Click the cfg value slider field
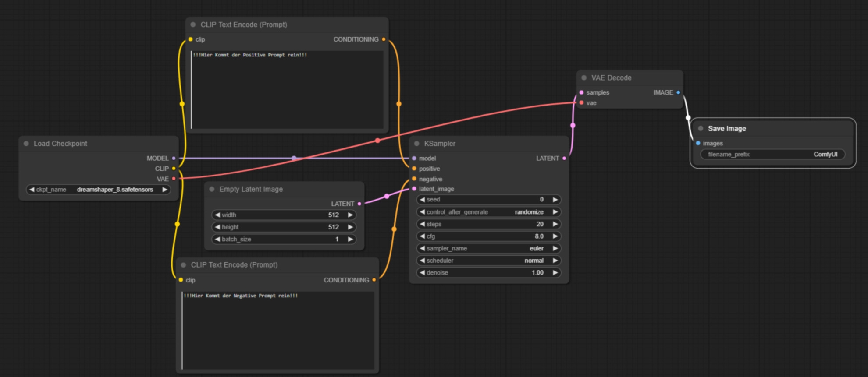Screen dimensions: 868x377 click(488, 236)
